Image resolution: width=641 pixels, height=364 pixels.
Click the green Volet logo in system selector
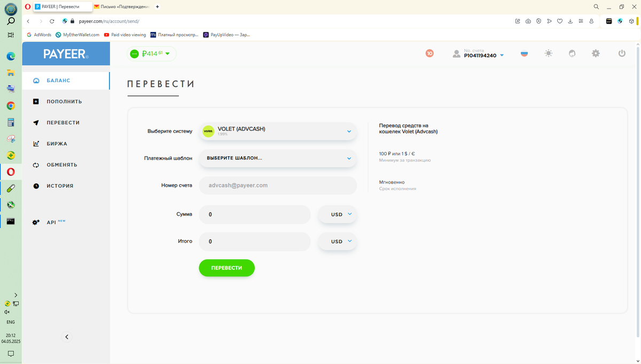point(208,130)
